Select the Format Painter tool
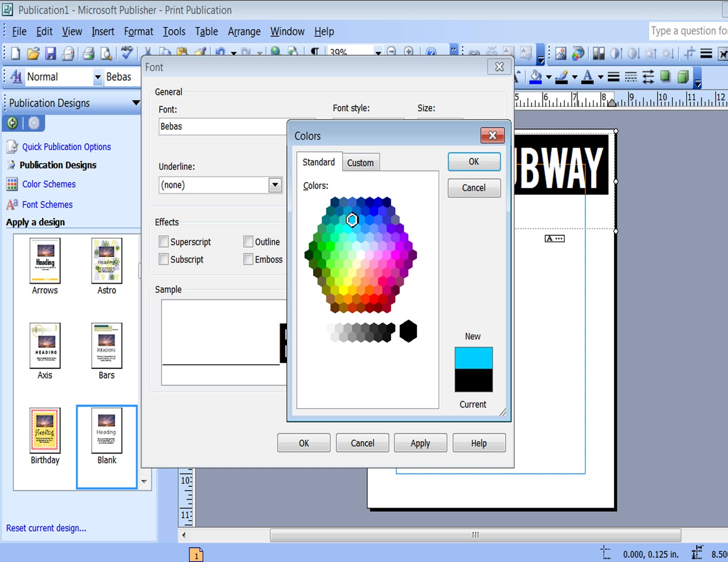 [201, 51]
